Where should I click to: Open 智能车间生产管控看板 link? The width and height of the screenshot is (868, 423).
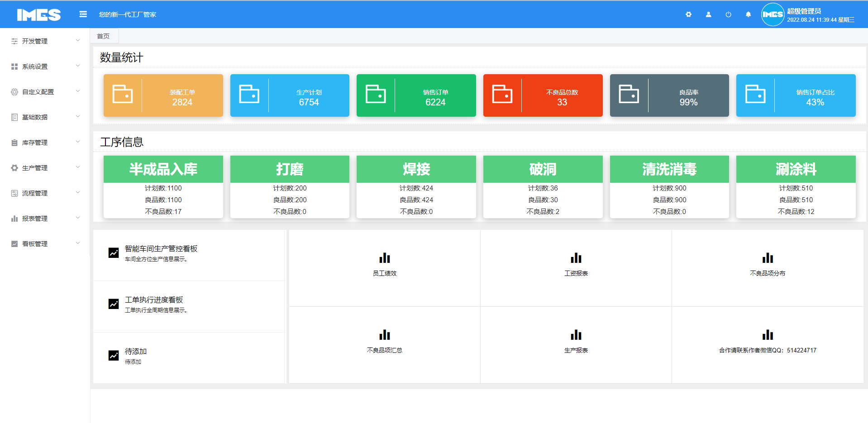[x=161, y=249]
